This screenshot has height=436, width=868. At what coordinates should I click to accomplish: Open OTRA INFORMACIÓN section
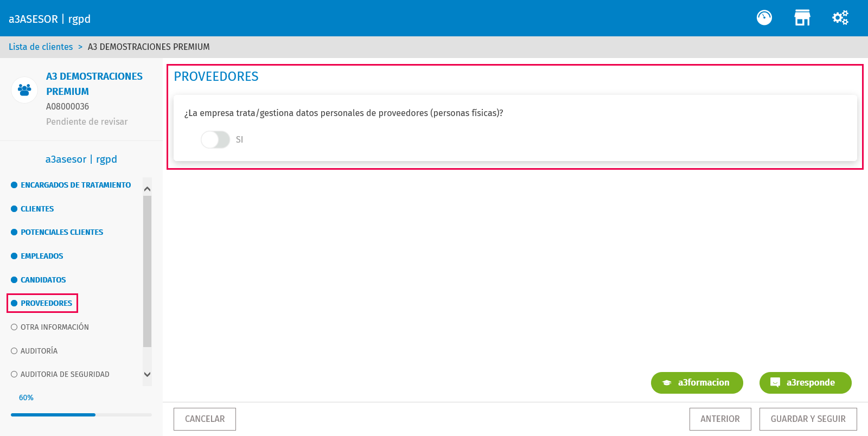55,327
